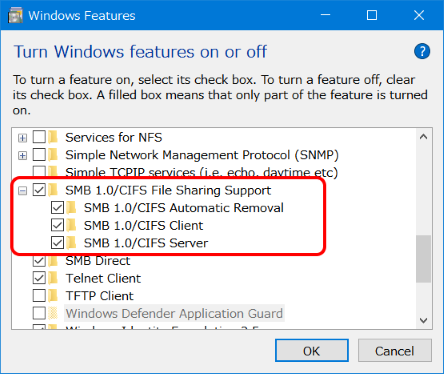Expand Simple Network Management Protocol node
The height and width of the screenshot is (374, 444).
click(x=22, y=155)
